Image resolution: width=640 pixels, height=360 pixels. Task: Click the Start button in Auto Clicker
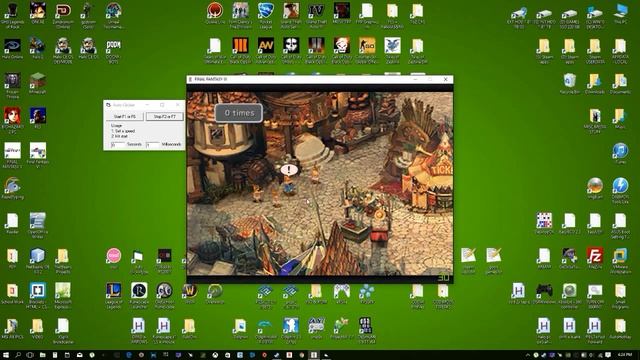click(x=124, y=117)
